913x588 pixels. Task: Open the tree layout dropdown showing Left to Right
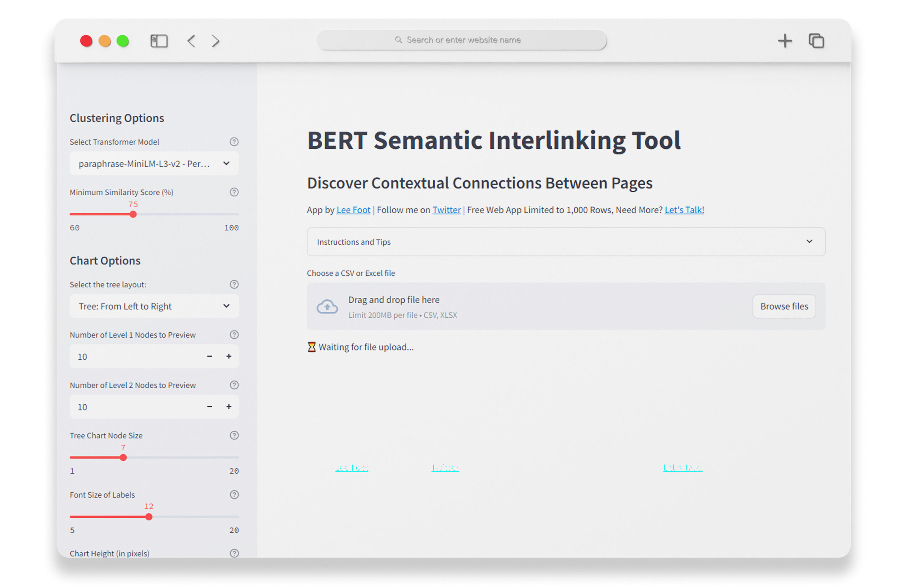click(154, 306)
